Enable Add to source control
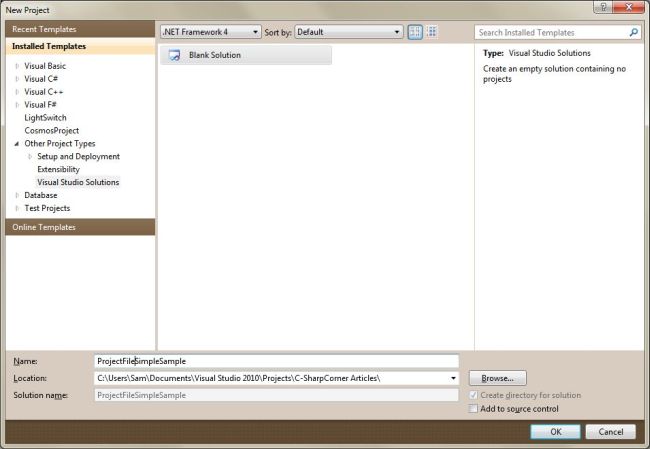 [473, 409]
